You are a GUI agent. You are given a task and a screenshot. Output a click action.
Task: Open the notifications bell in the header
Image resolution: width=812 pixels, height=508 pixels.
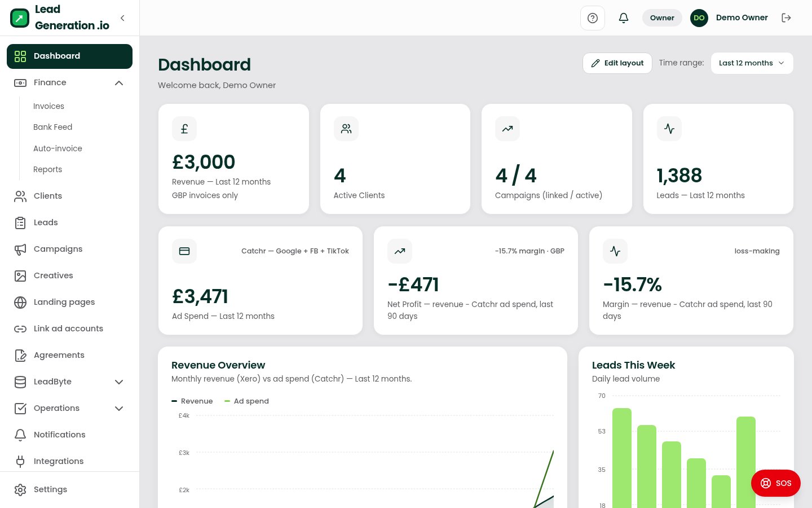(x=624, y=18)
